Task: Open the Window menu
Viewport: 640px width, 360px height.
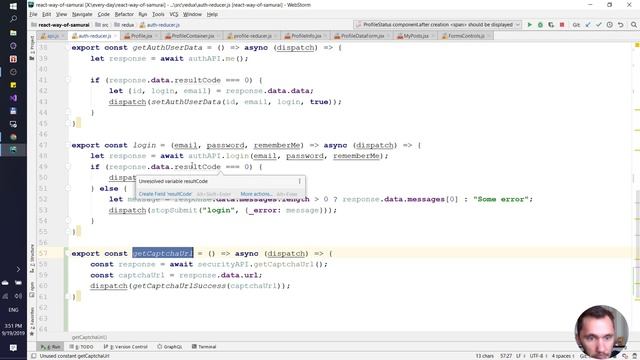Action: [x=192, y=14]
